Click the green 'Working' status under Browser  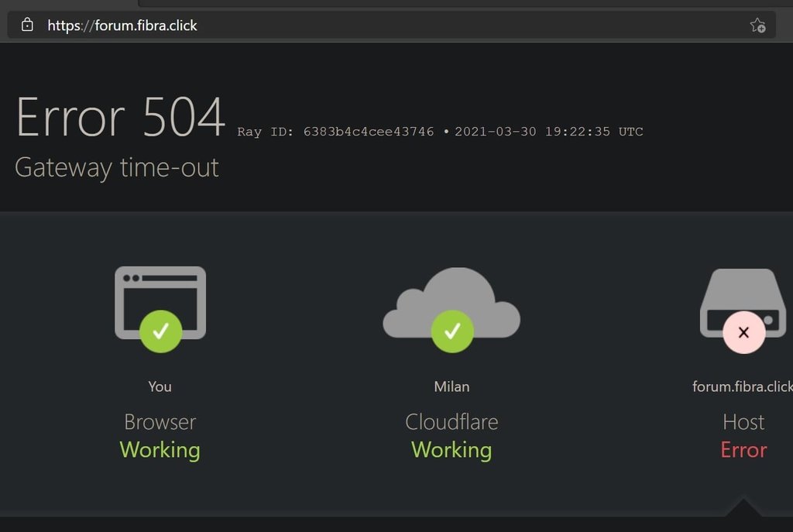[x=160, y=451]
